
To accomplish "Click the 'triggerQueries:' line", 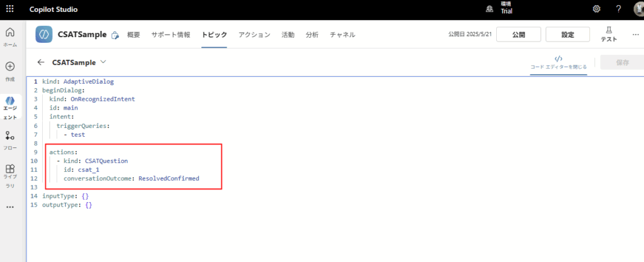I will 83,125.
